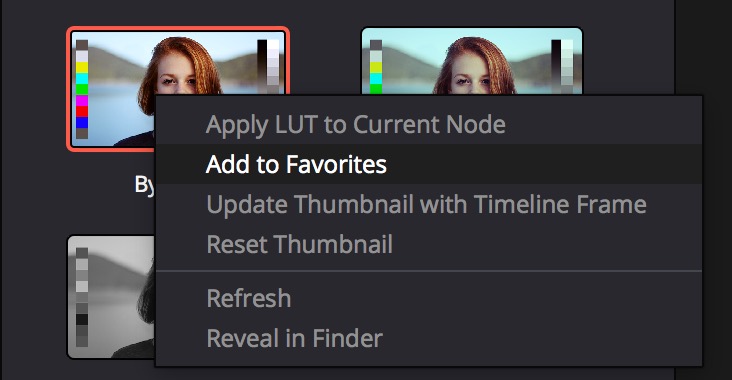The image size is (732, 380).
Task: Choose Reset Thumbnail from the menu
Action: point(299,244)
